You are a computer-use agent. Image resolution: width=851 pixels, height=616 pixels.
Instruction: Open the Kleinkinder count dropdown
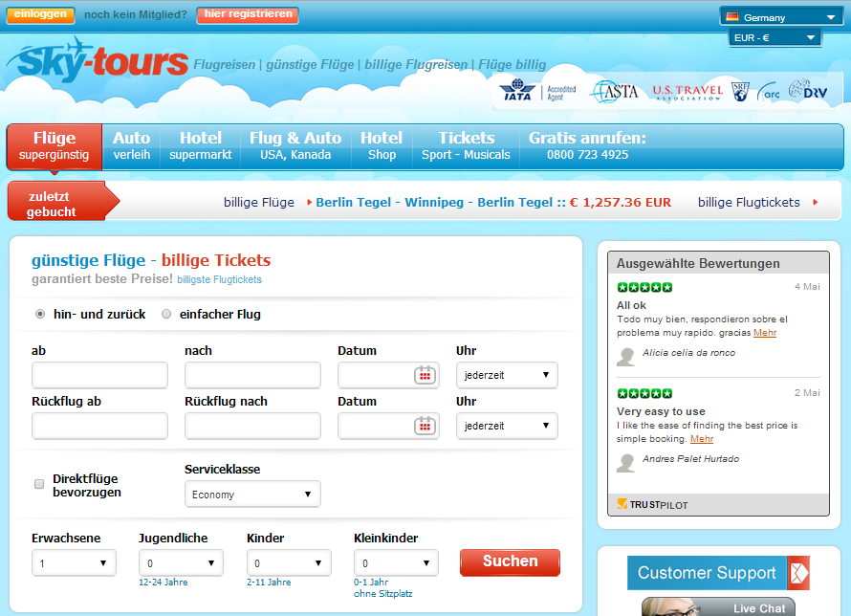pos(396,562)
